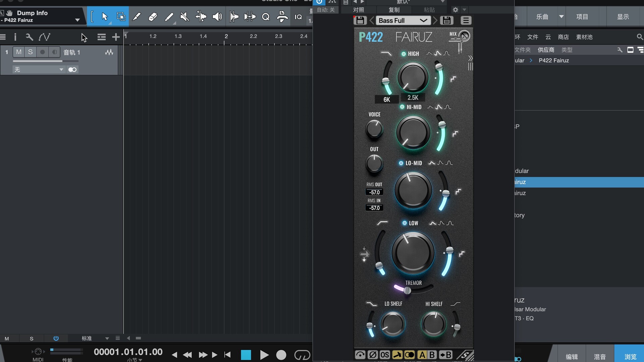Mute track 1 with M button
Viewport: 644px width, 362px height.
[x=19, y=52]
